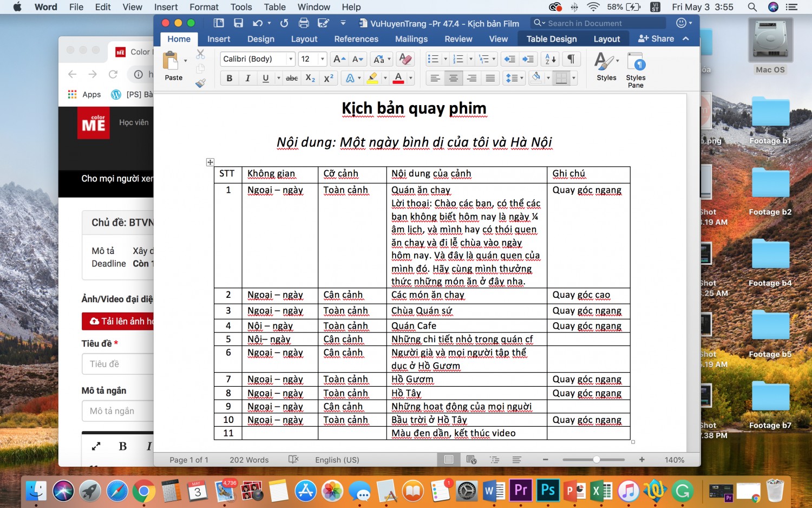Toggle center text alignment
812x508 pixels.
[x=453, y=78]
